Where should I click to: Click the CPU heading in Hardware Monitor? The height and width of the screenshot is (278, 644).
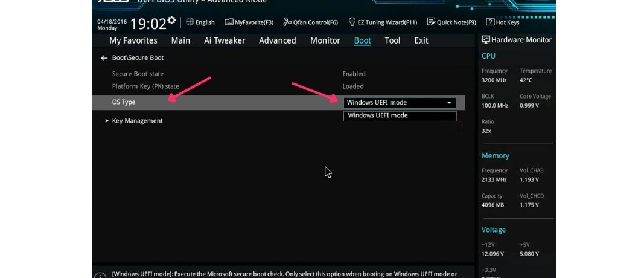(x=488, y=56)
